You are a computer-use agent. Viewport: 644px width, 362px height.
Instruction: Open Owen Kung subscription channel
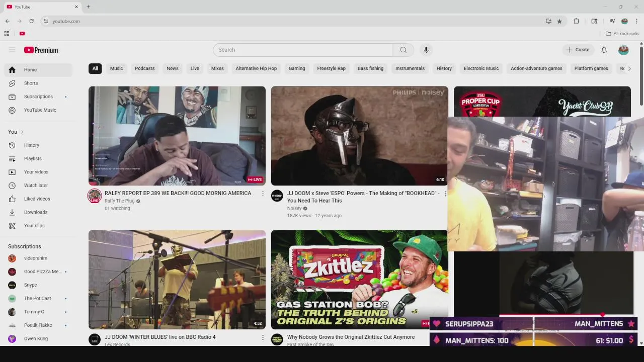[x=38, y=338]
